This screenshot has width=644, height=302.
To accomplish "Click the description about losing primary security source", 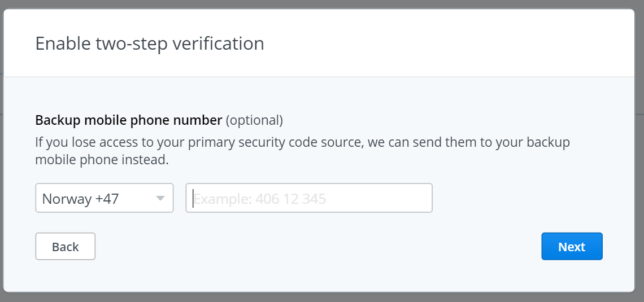I will (303, 151).
